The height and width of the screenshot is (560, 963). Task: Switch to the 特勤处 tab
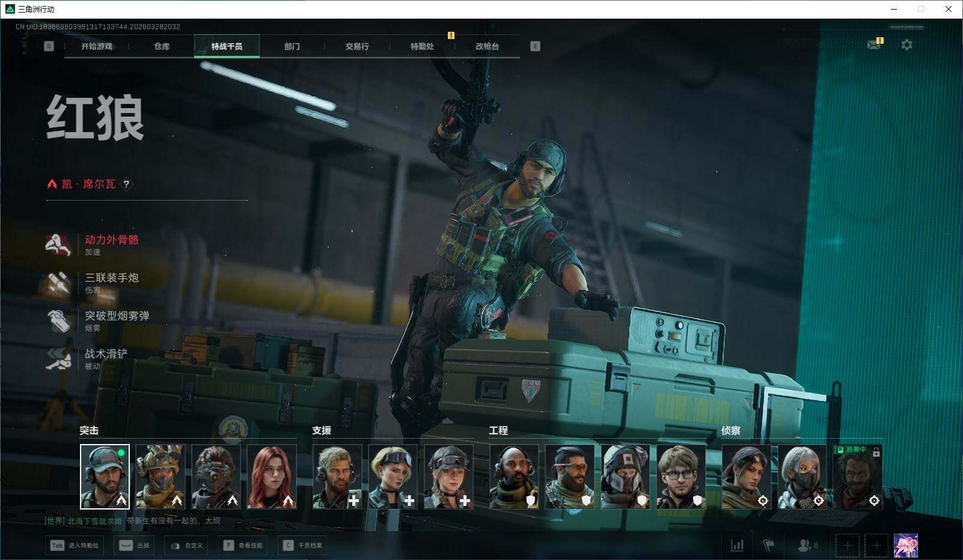pyautogui.click(x=422, y=46)
